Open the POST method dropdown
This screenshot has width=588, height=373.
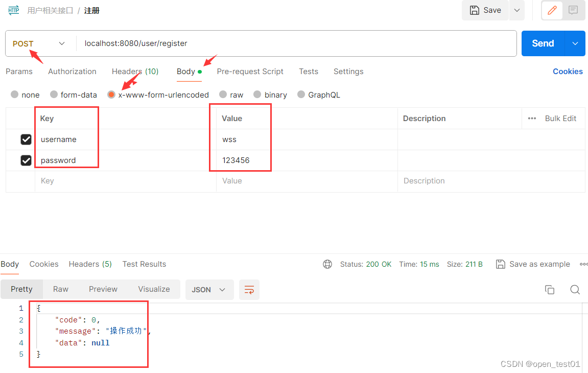pos(39,43)
